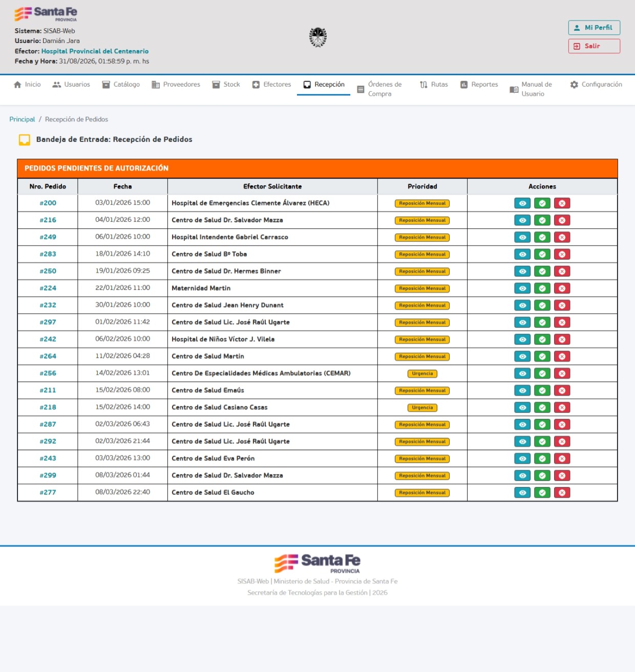This screenshot has height=672, width=635.
Task: Go to Inicio in navigation bar
Action: pyautogui.click(x=27, y=84)
